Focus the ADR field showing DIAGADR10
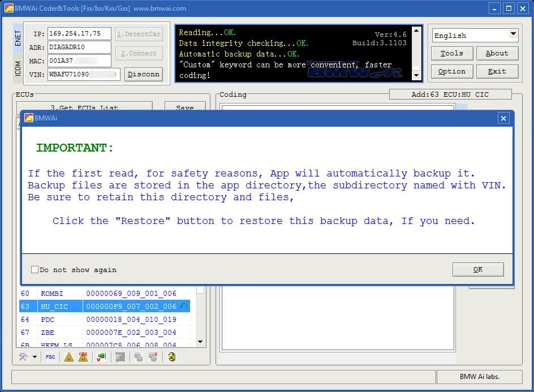The width and height of the screenshot is (534, 392). click(79, 47)
